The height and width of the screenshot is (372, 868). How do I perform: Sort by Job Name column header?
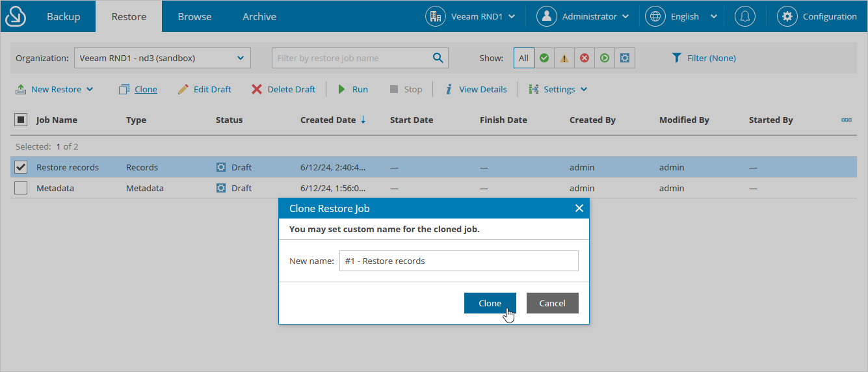point(57,120)
